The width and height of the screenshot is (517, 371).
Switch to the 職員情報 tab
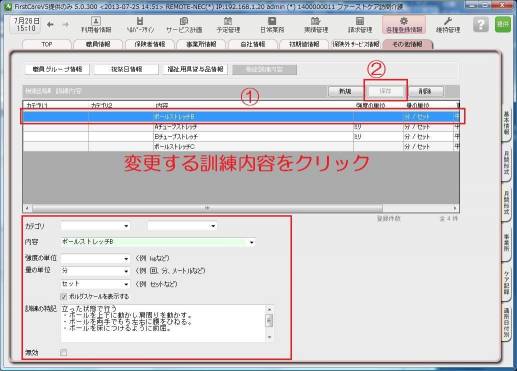pos(98,44)
